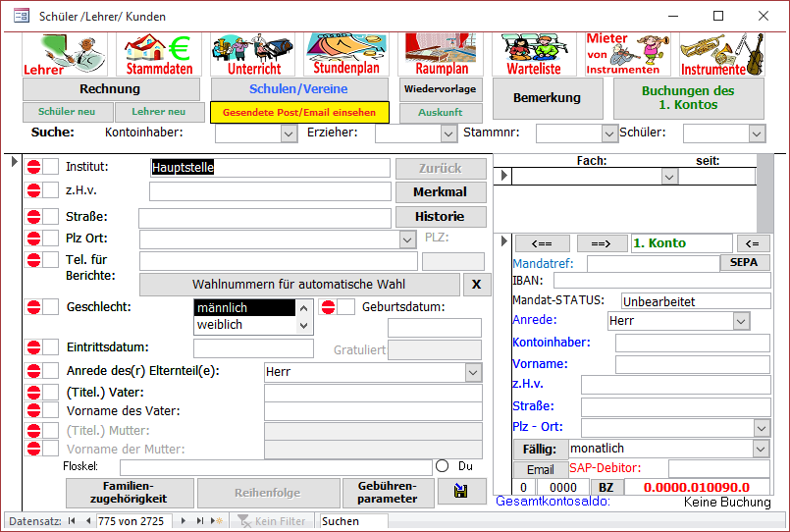790x532 pixels.
Task: Open the Unterricht icon
Action: [x=254, y=54]
